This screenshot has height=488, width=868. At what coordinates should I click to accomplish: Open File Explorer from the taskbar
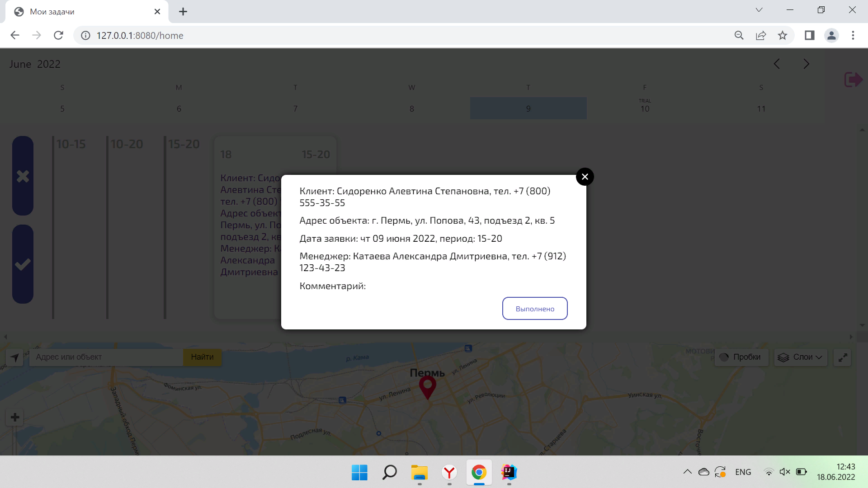coord(419,473)
